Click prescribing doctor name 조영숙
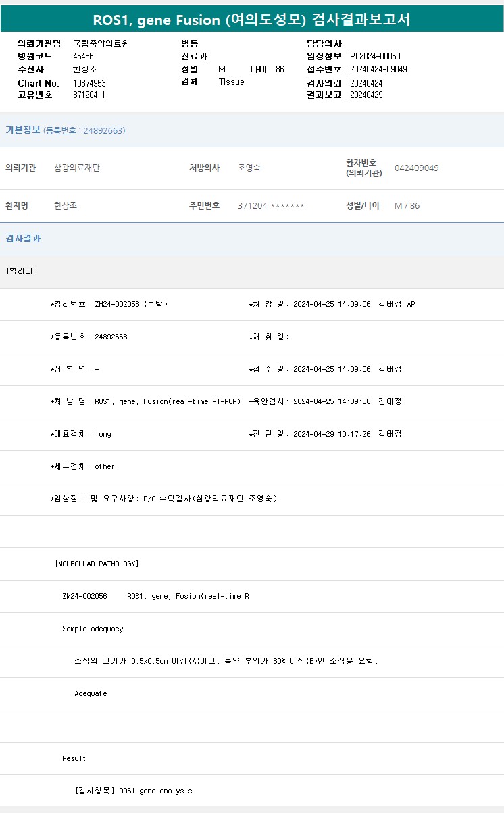The image size is (504, 813). pos(249,168)
